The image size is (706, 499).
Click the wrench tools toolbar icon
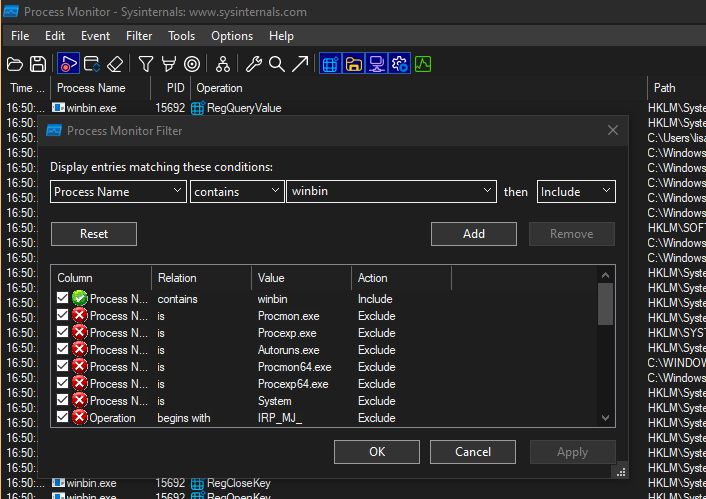pyautogui.click(x=253, y=64)
